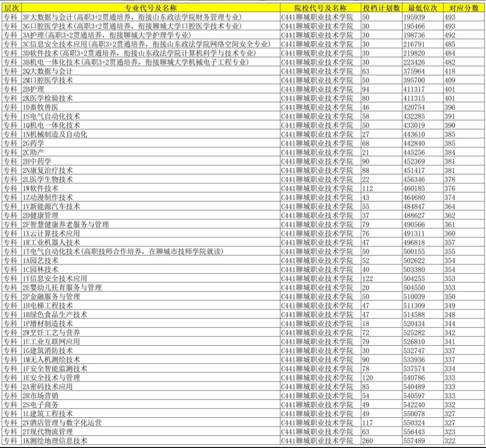
Task: Click the 2V酒店管理与数字化运营 cell
Action: [151, 422]
